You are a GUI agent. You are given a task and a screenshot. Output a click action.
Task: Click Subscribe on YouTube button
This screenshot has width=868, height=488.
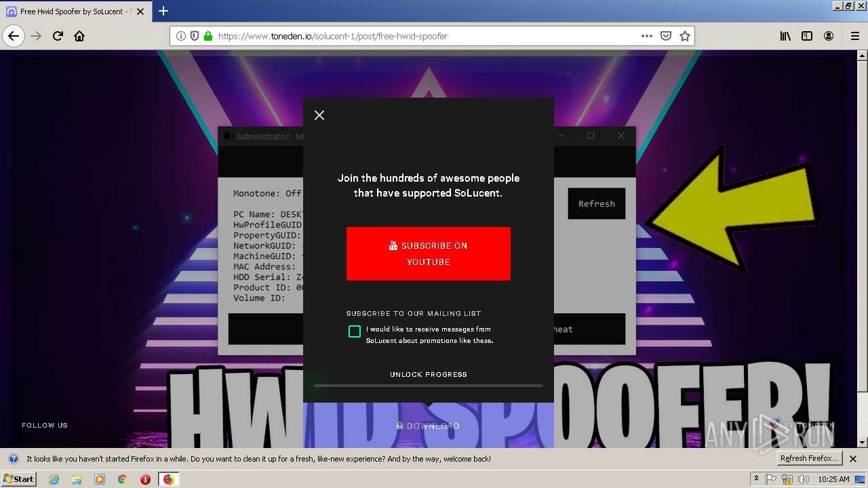click(429, 253)
